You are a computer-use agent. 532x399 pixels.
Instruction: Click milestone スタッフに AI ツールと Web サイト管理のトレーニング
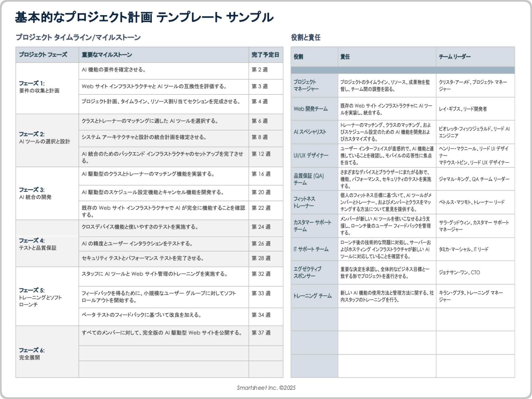click(x=163, y=277)
